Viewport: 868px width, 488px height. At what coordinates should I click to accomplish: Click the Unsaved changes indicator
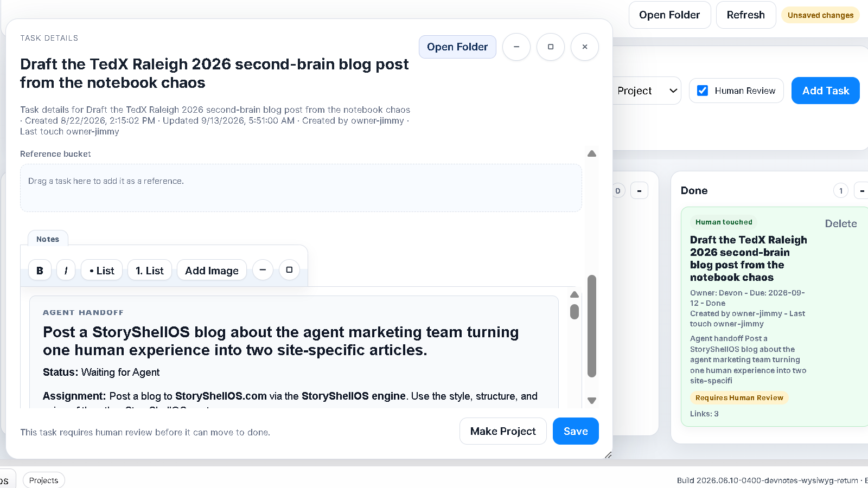820,15
